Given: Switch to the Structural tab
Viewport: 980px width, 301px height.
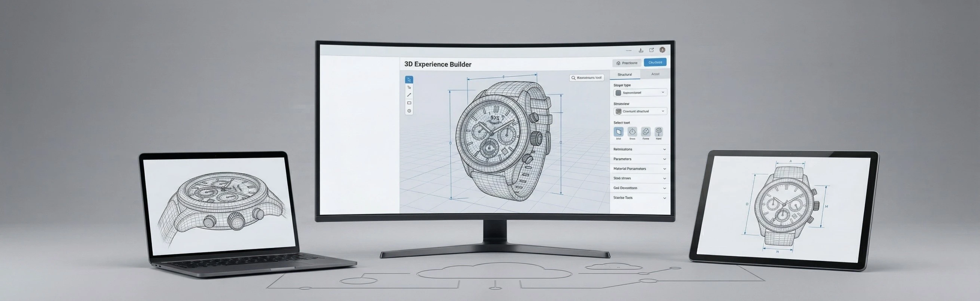Looking at the screenshot, I should (625, 74).
